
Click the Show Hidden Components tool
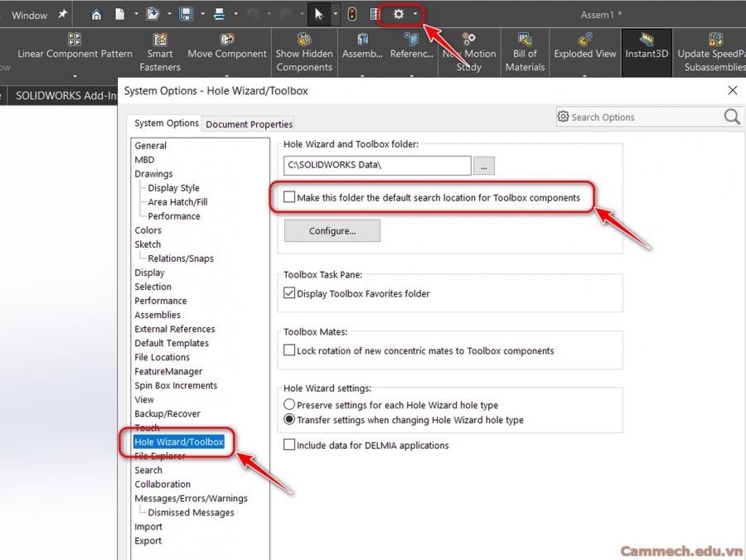(304, 52)
